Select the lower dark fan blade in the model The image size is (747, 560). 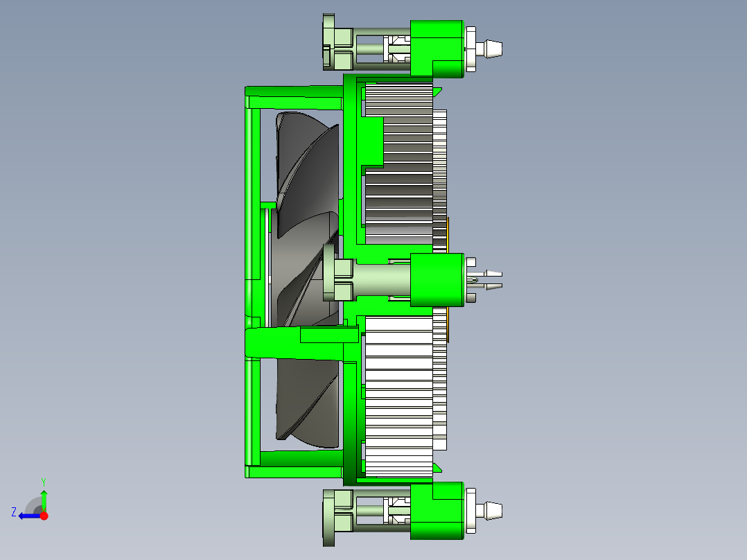point(307,403)
